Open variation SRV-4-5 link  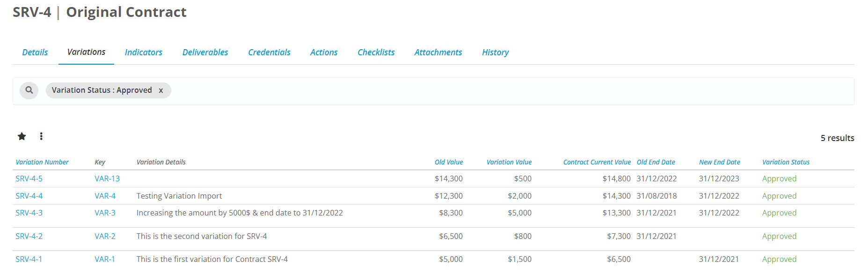pos(29,178)
